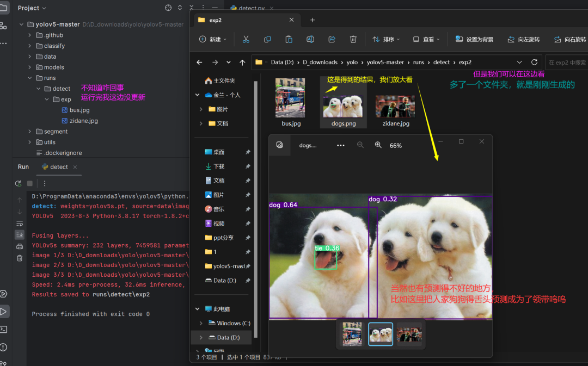This screenshot has height=366, width=588.
Task: Collapse the yolov5-master project root
Action: [21, 24]
